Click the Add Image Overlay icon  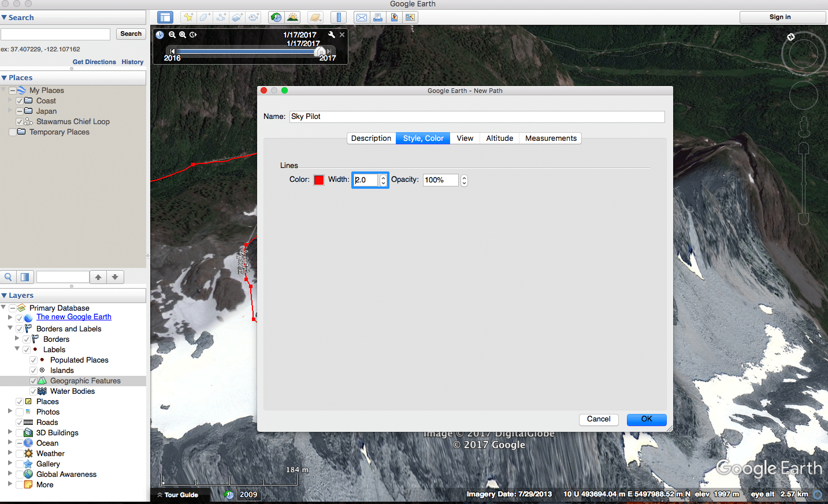[x=237, y=17]
